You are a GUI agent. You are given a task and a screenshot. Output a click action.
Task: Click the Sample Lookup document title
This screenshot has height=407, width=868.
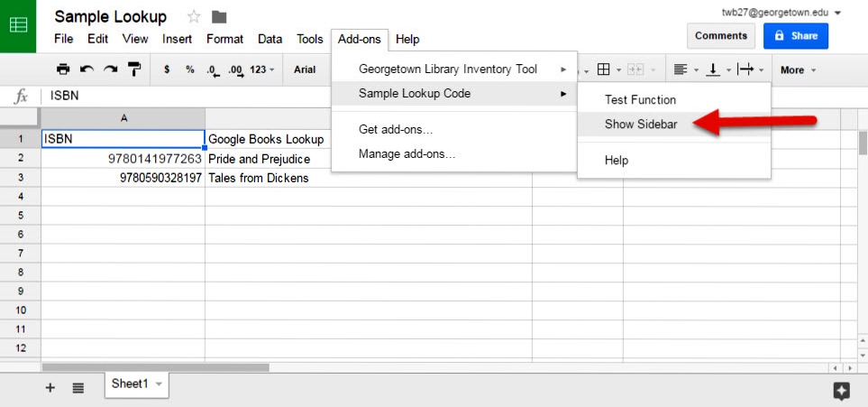pyautogui.click(x=110, y=16)
